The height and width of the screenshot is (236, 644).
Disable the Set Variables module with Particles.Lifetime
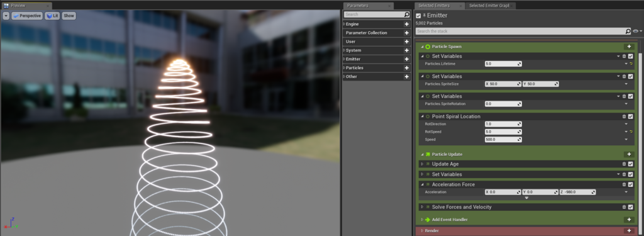(x=630, y=57)
